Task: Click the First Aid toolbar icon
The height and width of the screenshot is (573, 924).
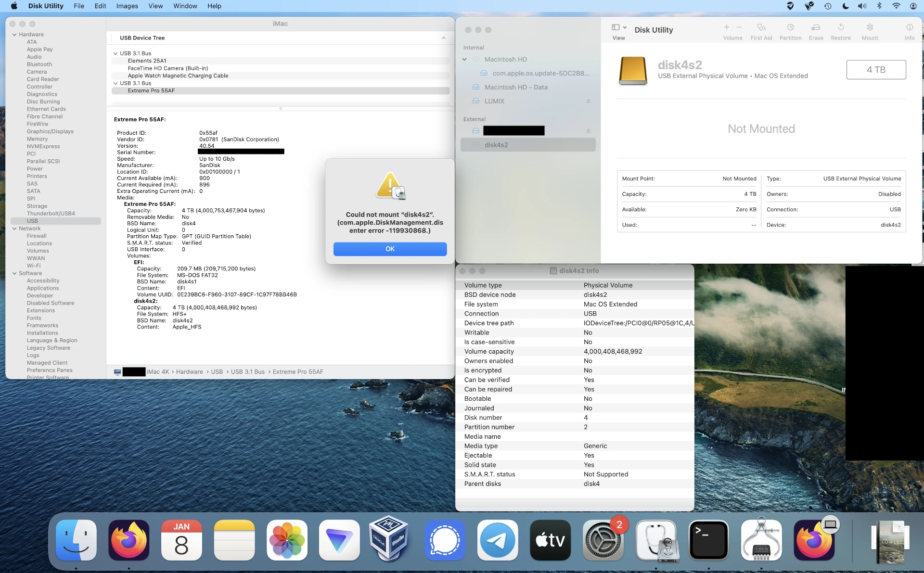Action: click(x=761, y=27)
